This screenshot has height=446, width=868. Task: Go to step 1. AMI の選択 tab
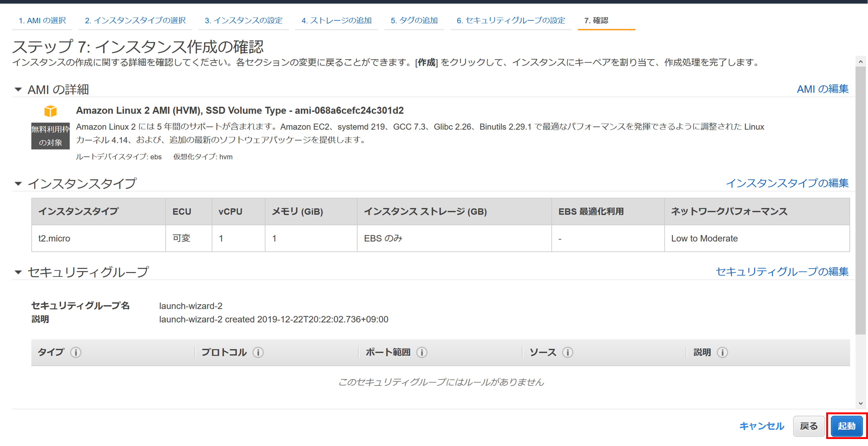[42, 21]
